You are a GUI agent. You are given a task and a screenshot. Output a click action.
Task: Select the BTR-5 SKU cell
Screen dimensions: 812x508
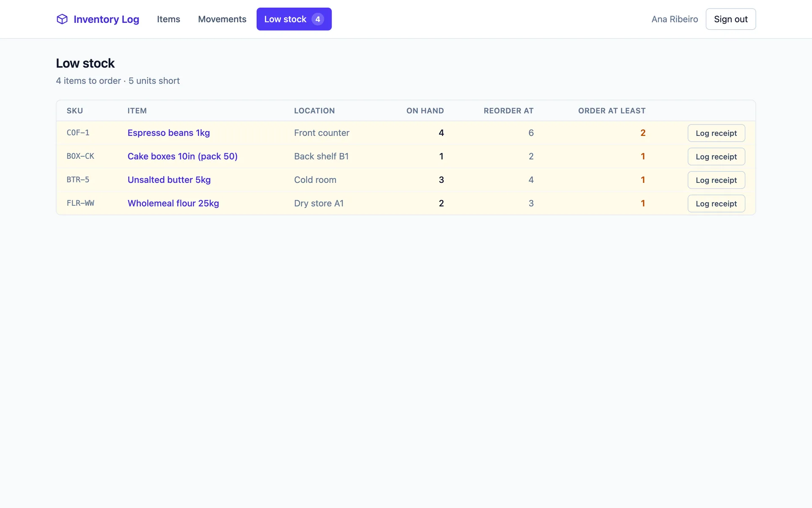click(78, 180)
